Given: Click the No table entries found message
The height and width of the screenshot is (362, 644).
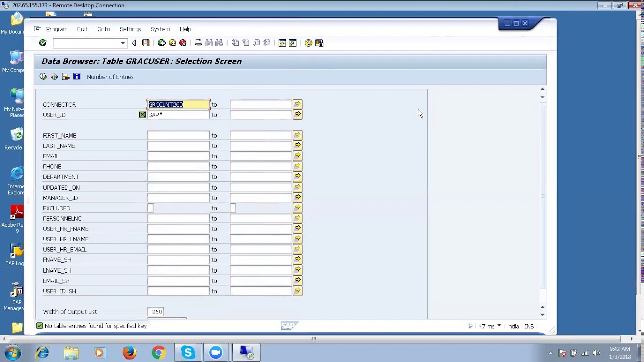Looking at the screenshot, I should (x=96, y=326).
